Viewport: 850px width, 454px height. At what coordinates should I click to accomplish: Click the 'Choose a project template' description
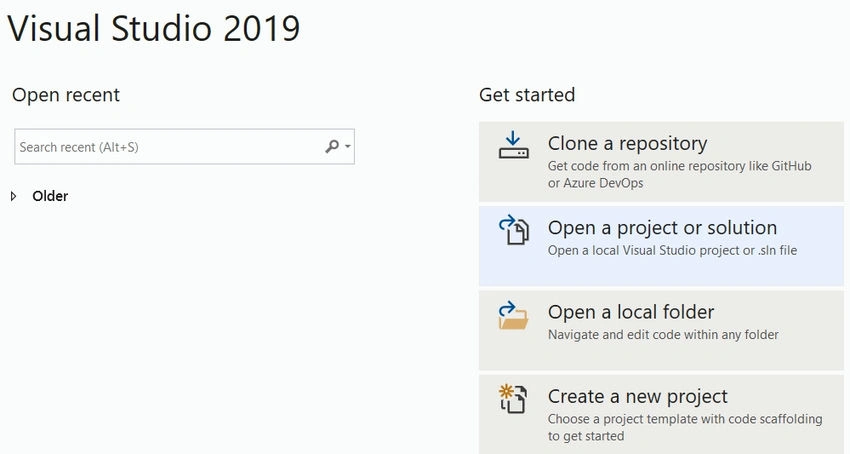pos(685,427)
